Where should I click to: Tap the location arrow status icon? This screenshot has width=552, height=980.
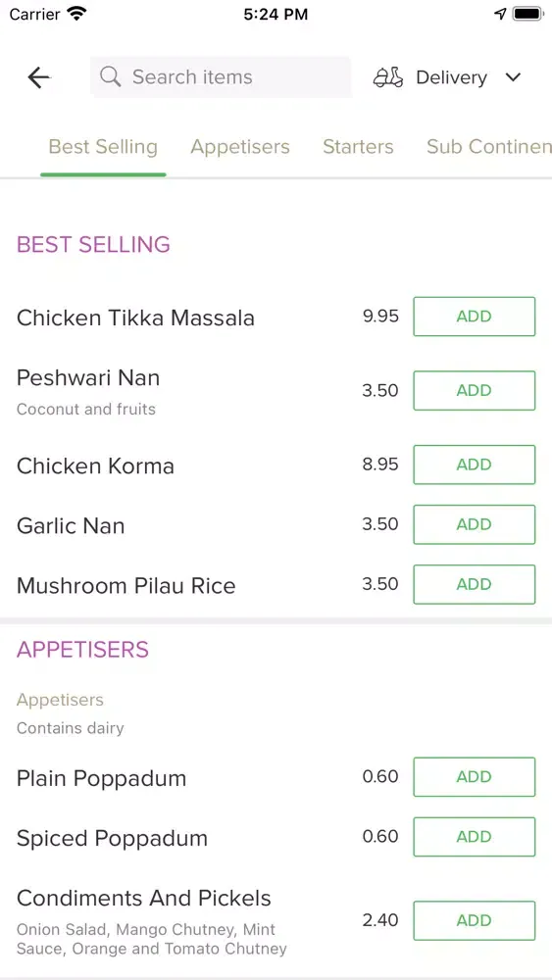500,14
